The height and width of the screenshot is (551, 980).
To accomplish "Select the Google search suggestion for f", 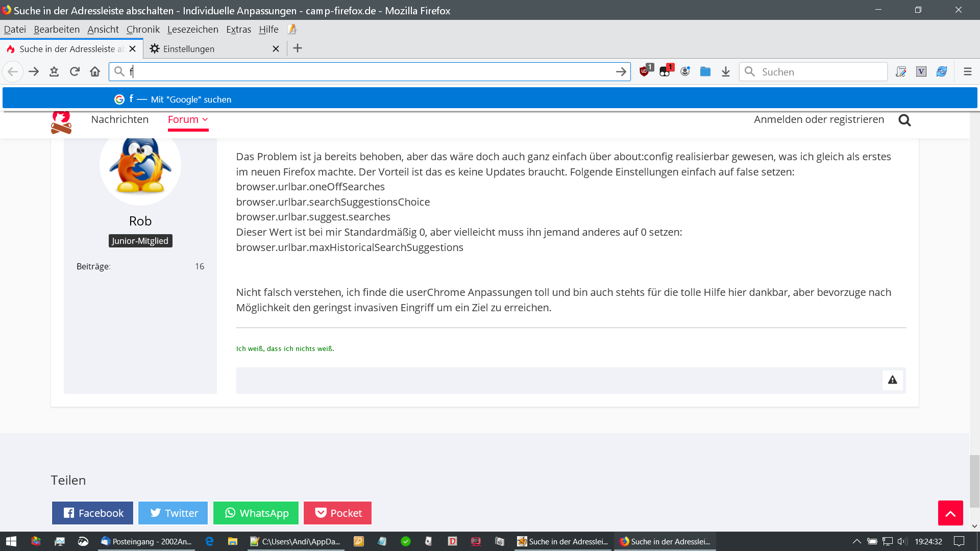I will click(x=191, y=99).
